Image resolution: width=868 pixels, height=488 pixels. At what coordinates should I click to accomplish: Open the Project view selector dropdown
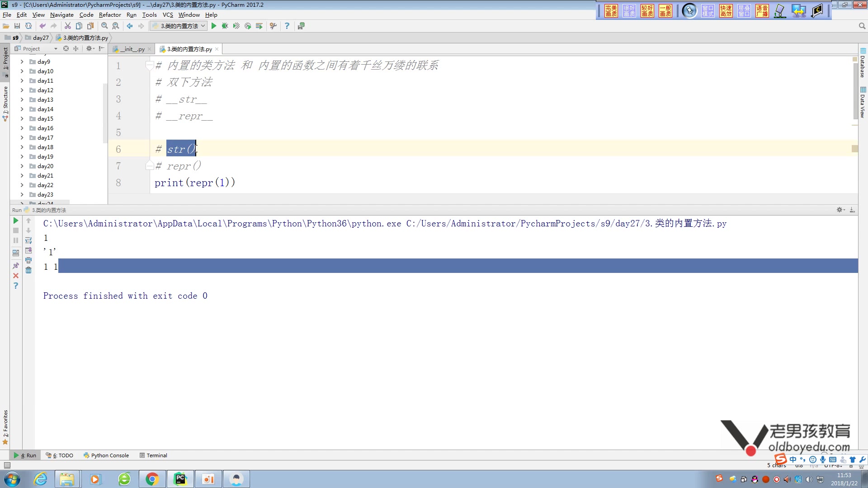point(56,48)
